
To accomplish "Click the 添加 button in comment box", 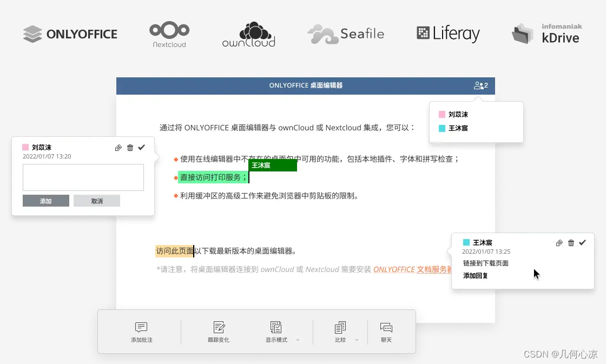I will coord(46,201).
